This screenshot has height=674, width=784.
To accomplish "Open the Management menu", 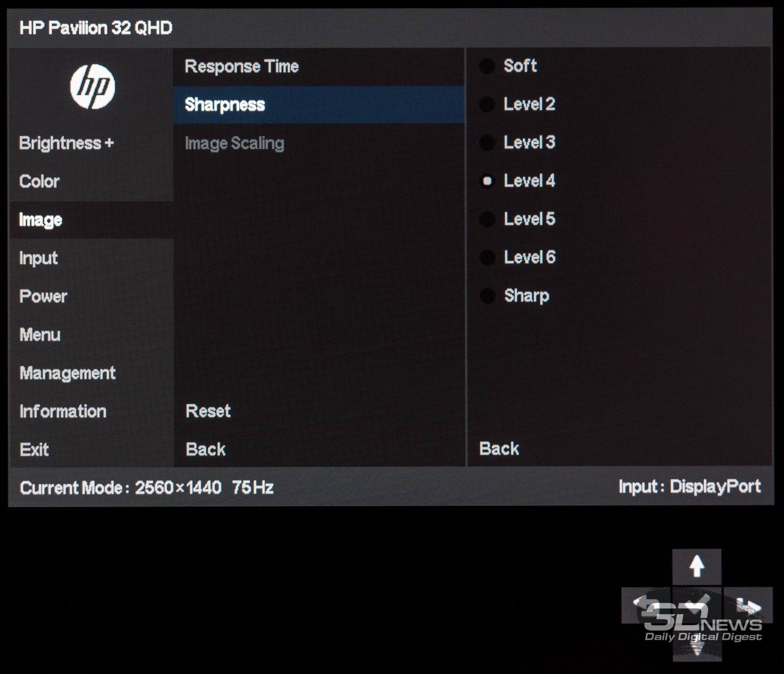I will pos(91,373).
